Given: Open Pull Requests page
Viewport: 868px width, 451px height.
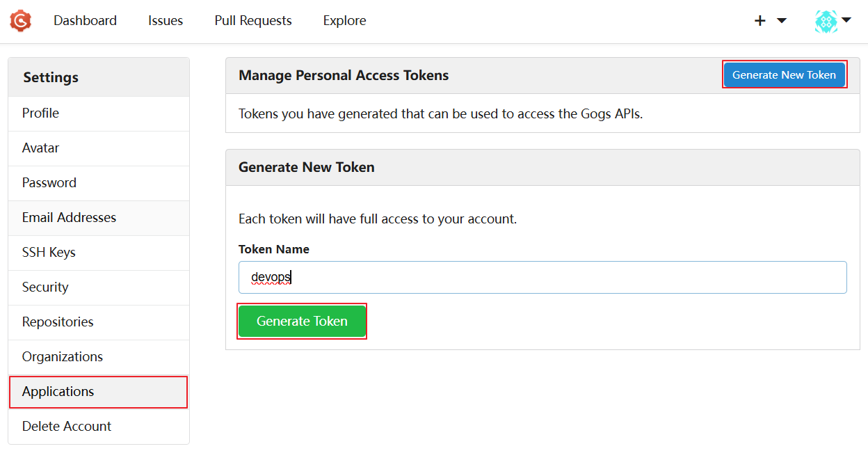Looking at the screenshot, I should click(253, 21).
